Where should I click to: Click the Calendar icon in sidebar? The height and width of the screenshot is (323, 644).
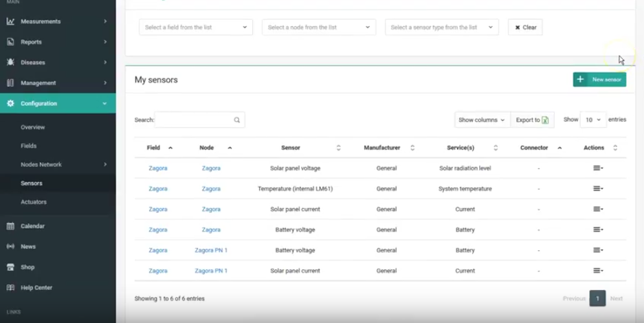[10, 226]
